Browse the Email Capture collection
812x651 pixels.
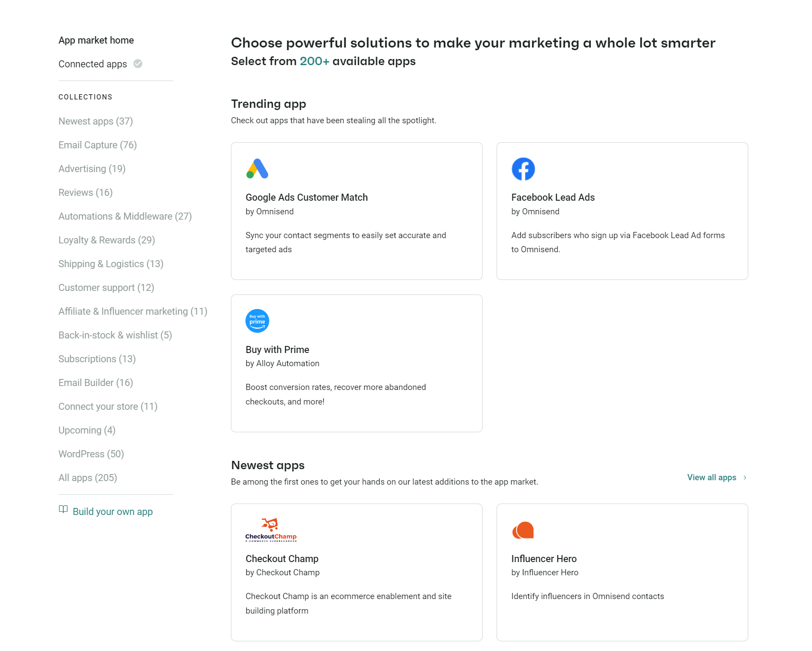pyautogui.click(x=97, y=145)
